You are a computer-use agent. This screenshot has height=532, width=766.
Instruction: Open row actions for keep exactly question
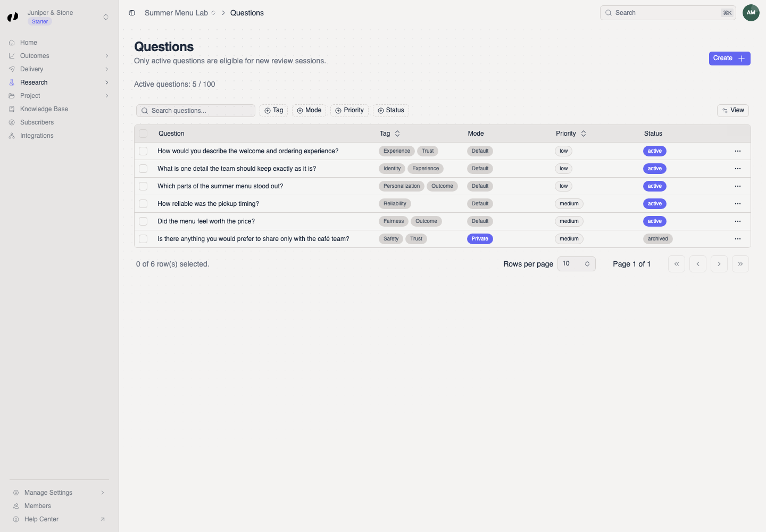pyautogui.click(x=738, y=169)
